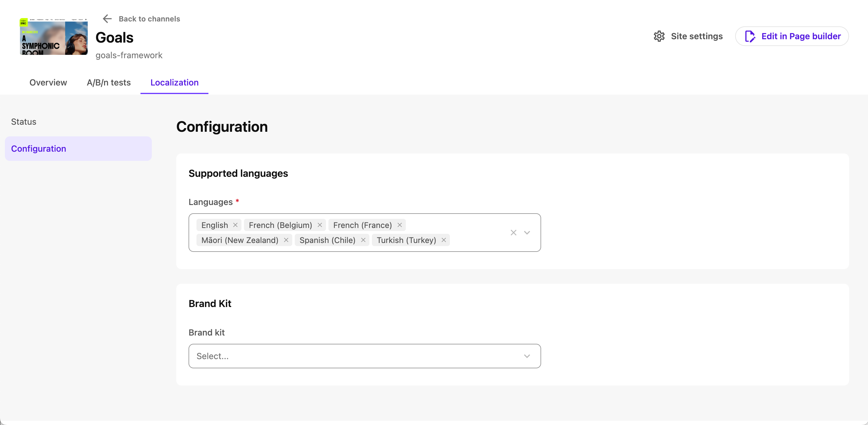Remove Turkish (Turkey) language tag
The height and width of the screenshot is (425, 868).
click(444, 240)
